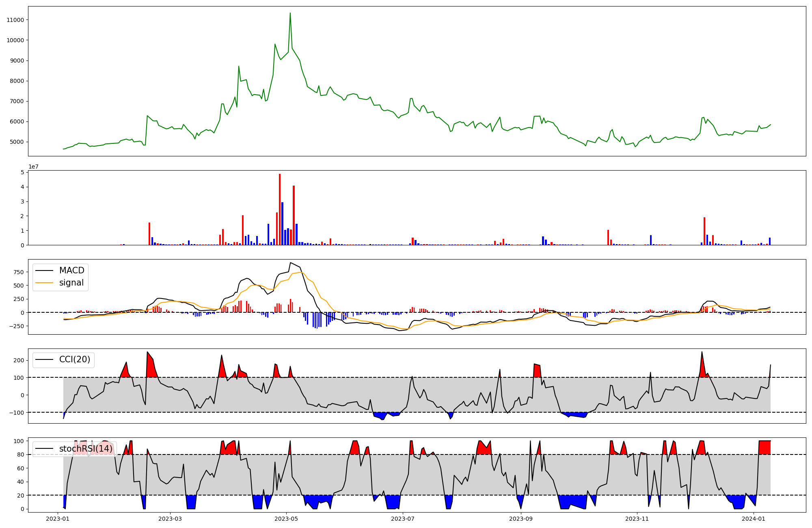The height and width of the screenshot is (528, 812).
Task: Select the 2024-01 x-axis tick label
Action: pos(753,519)
